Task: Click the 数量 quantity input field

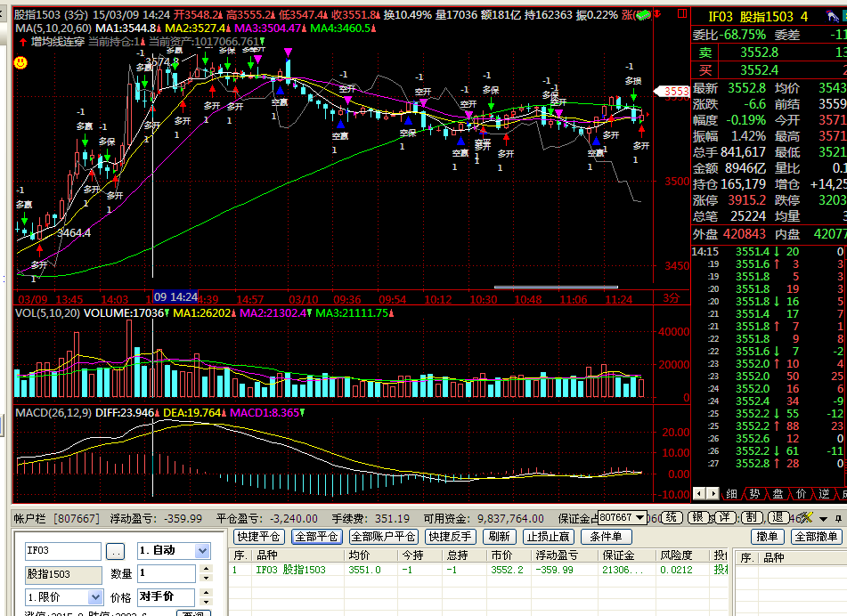Action: click(167, 574)
